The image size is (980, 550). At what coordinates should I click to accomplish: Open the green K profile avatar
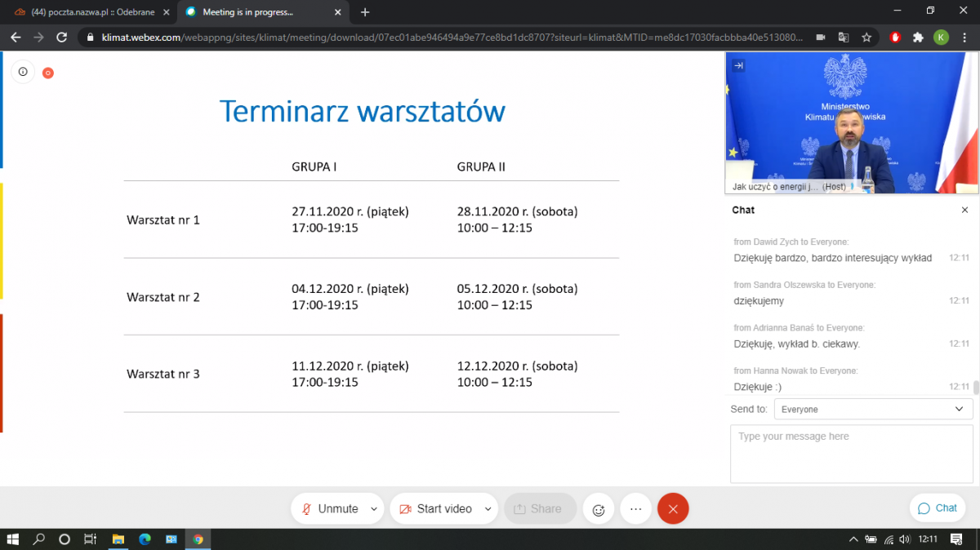pos(941,38)
